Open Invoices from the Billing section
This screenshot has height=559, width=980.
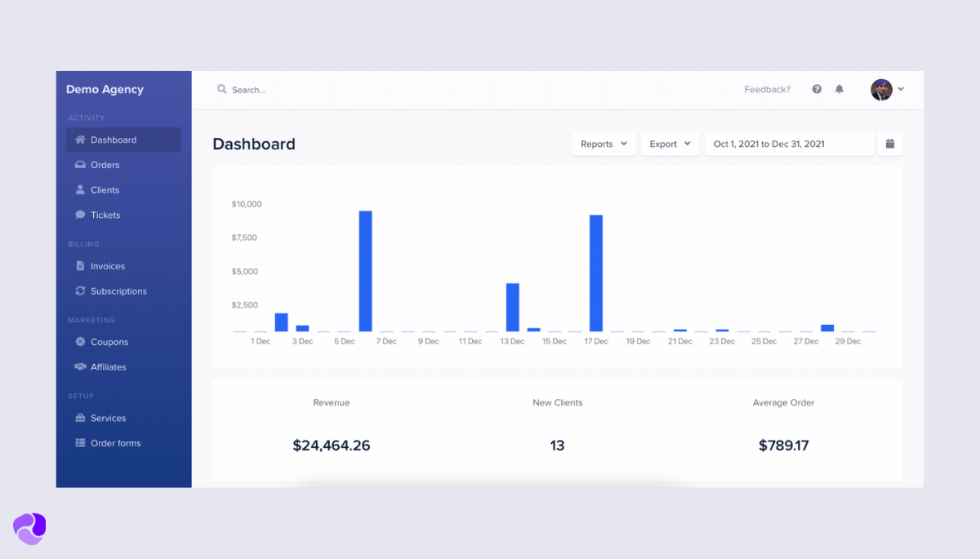coord(107,266)
